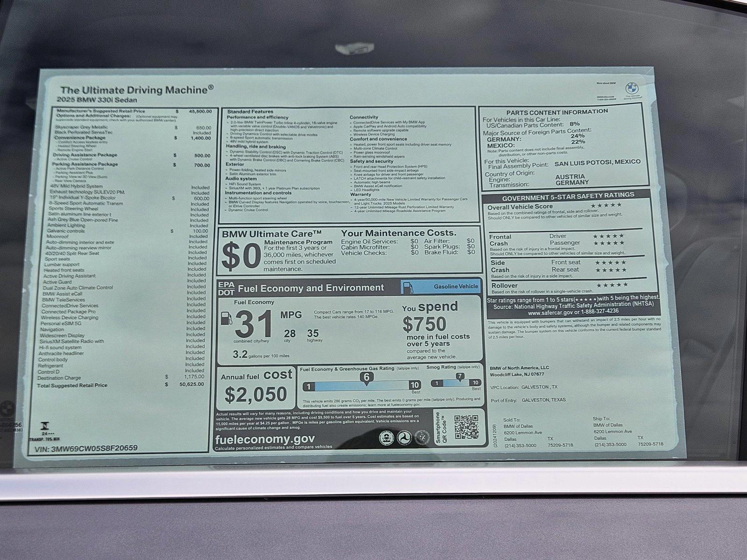
Task: Click the Standard Features heading
Action: (x=250, y=112)
